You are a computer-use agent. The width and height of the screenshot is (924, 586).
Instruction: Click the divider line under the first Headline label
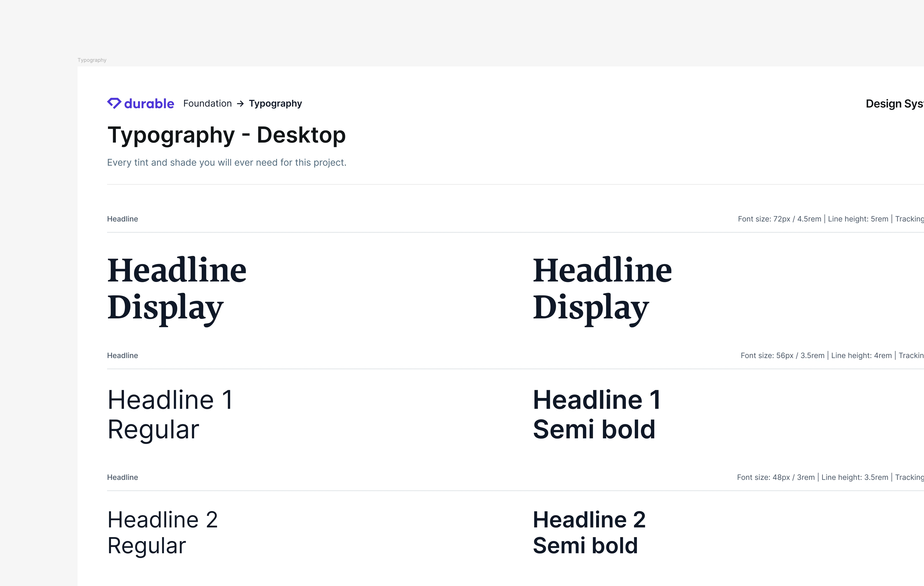(460, 231)
